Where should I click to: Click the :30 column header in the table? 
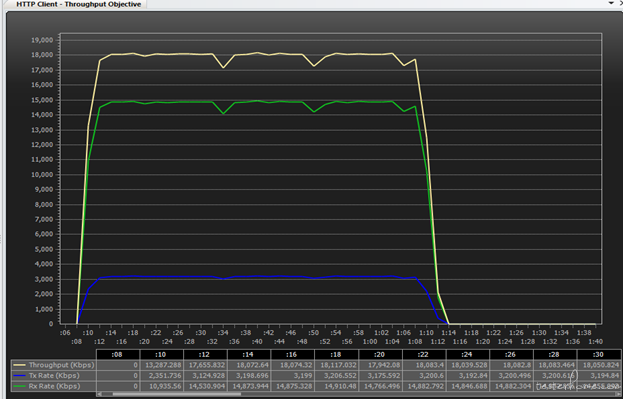599,354
